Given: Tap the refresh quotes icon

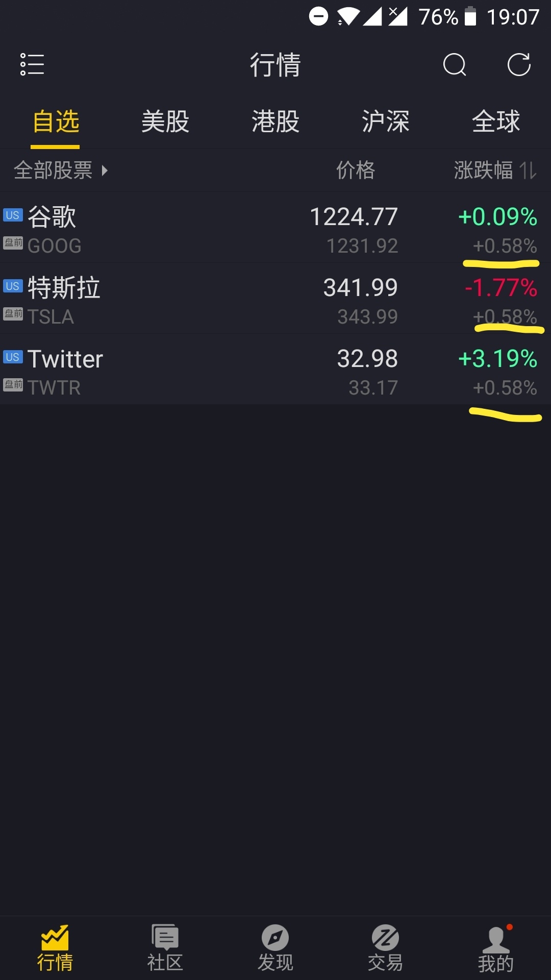Looking at the screenshot, I should (519, 65).
